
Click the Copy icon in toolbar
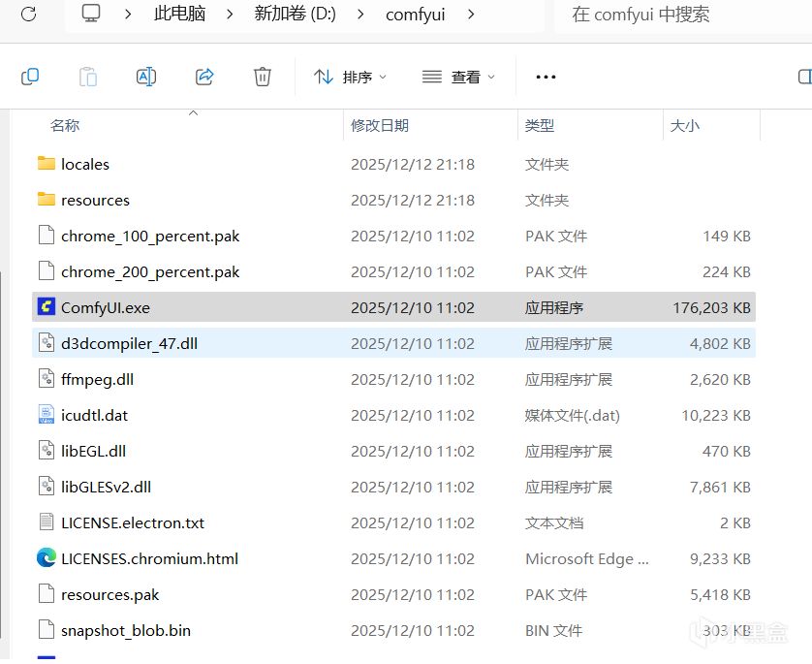tap(30, 77)
